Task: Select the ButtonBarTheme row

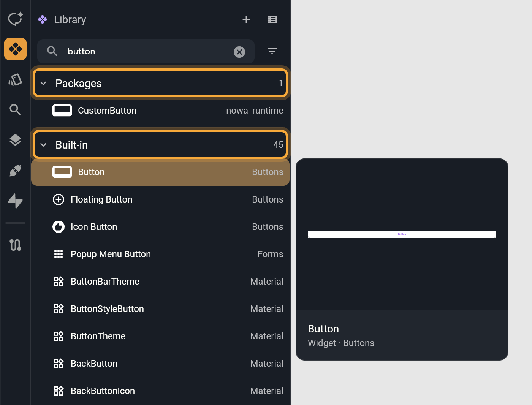Action: click(160, 282)
